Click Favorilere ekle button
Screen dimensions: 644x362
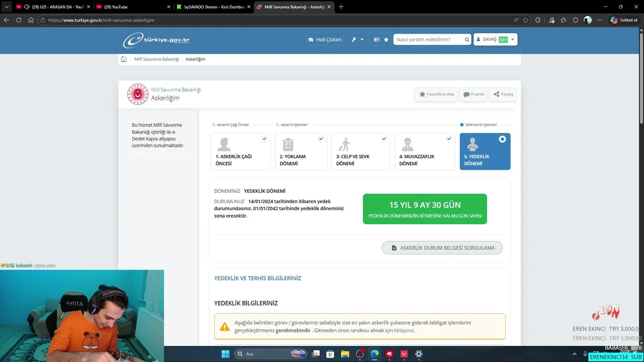pyautogui.click(x=437, y=94)
